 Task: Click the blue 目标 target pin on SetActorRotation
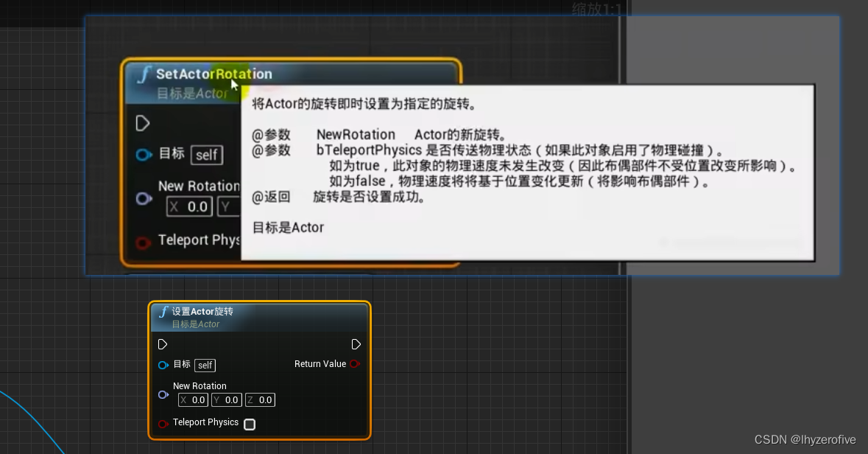(144, 155)
